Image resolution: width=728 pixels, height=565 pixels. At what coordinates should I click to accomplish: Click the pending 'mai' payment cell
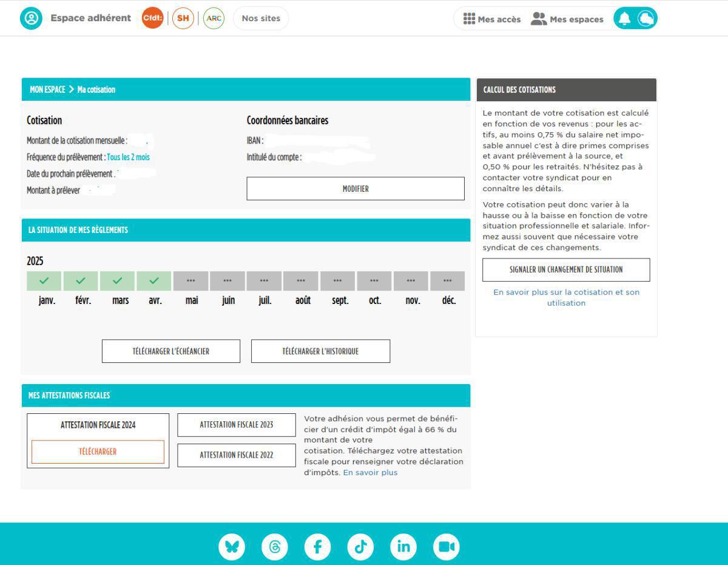[192, 280]
